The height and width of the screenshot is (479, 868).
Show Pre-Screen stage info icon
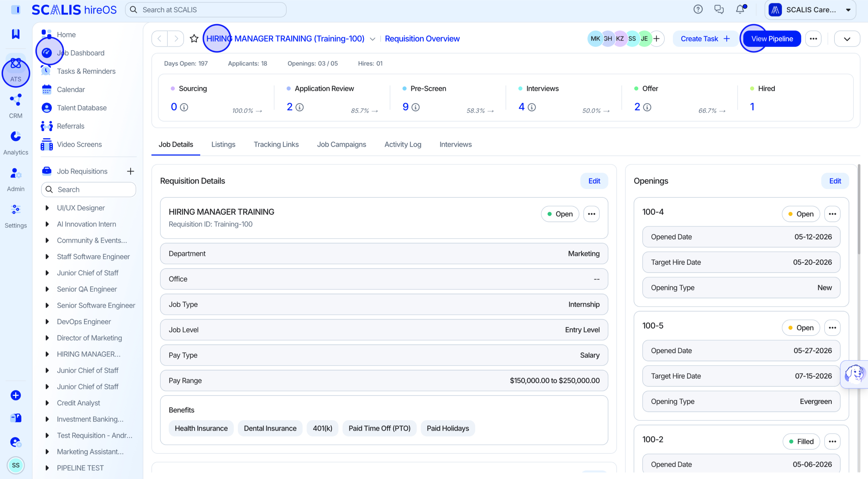click(415, 107)
